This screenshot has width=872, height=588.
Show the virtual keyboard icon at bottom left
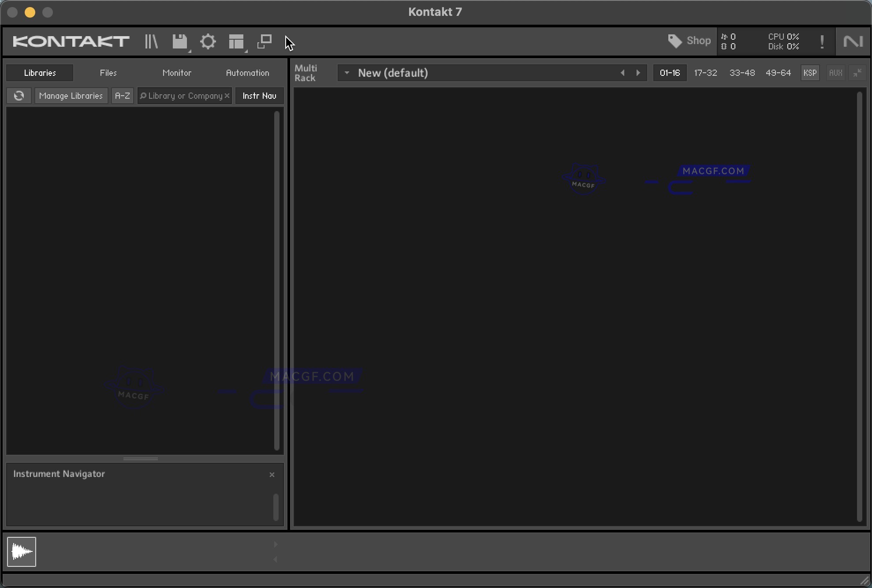point(22,551)
